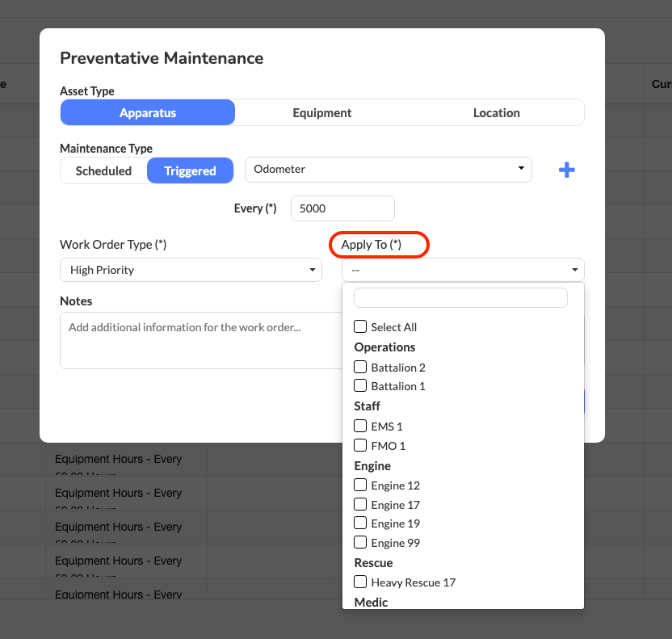Select the Engine 12 checkbox

click(x=360, y=486)
